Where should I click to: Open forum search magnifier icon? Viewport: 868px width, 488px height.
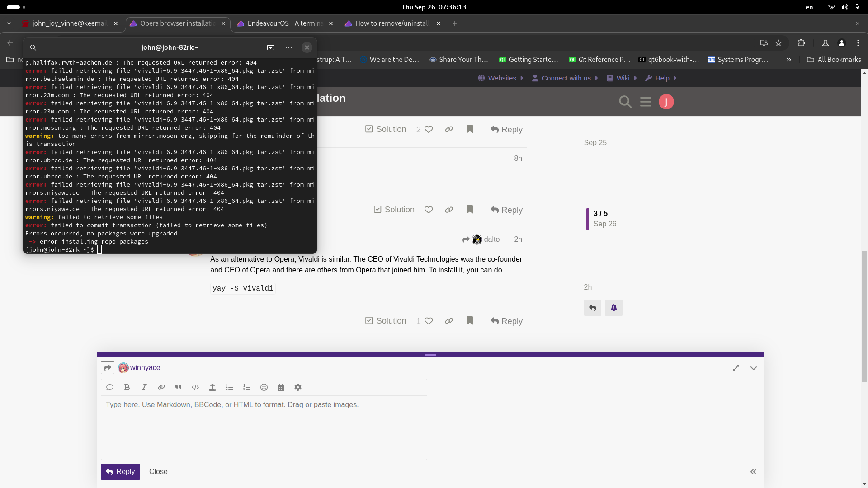[x=625, y=102]
